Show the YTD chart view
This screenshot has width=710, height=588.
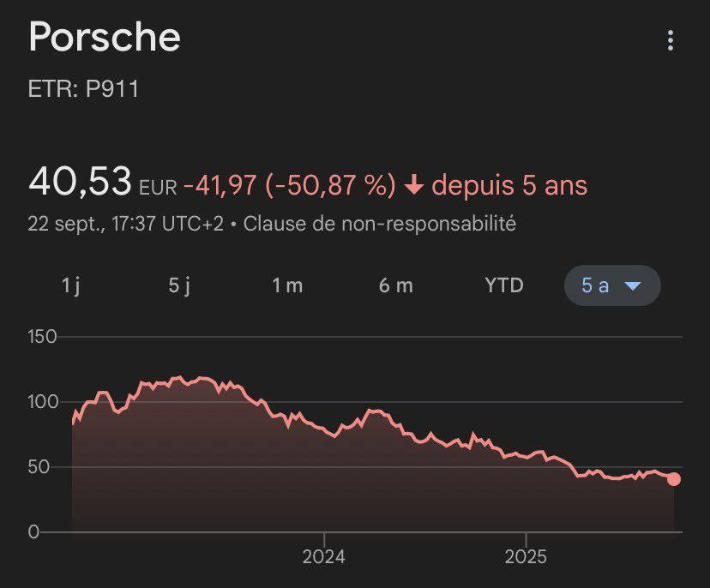tap(502, 286)
